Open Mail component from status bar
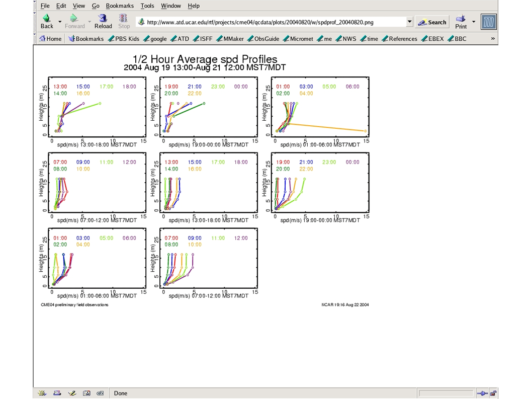Viewport: 532px width, 399px height. [x=57, y=393]
